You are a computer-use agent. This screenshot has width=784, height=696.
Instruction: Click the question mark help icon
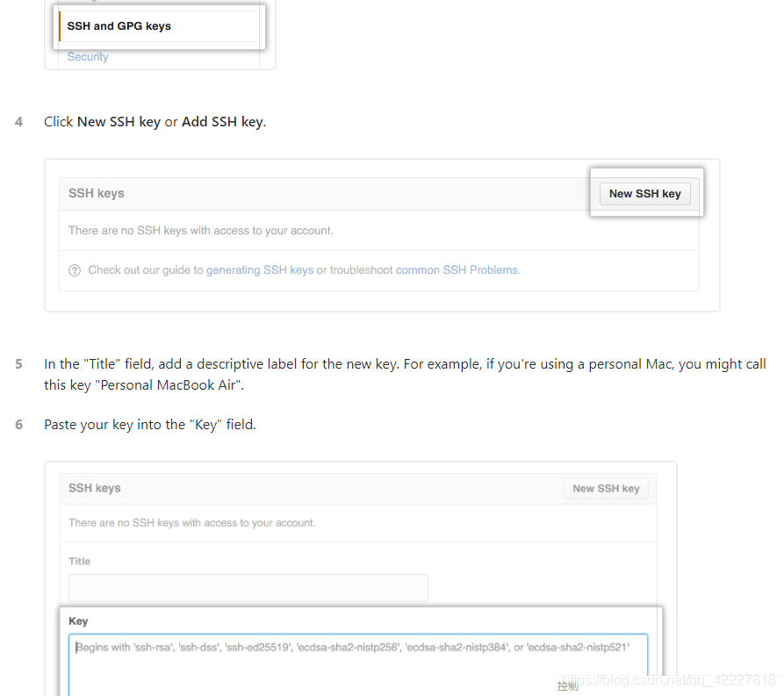pos(75,270)
